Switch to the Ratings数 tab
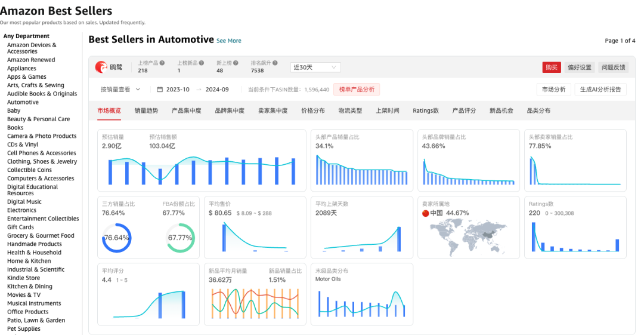This screenshot has height=335, width=644. tap(426, 110)
